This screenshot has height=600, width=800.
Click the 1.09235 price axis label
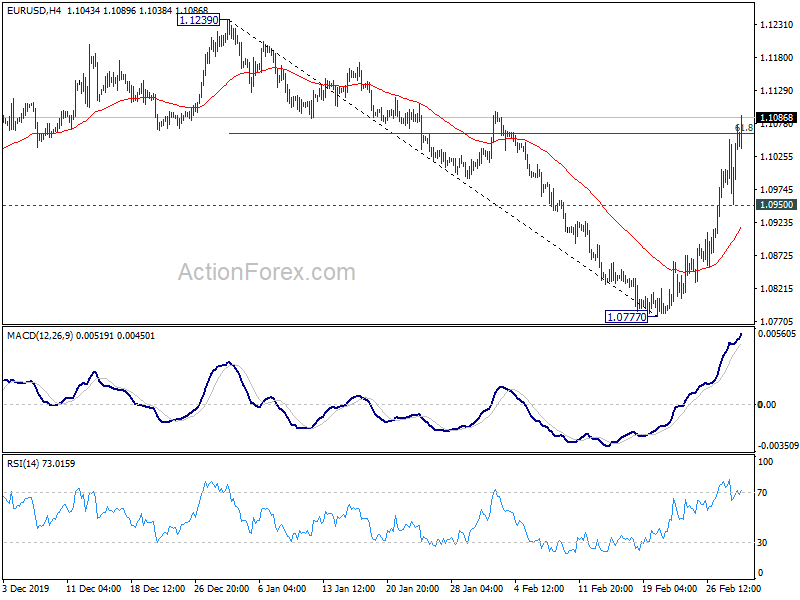coord(777,222)
